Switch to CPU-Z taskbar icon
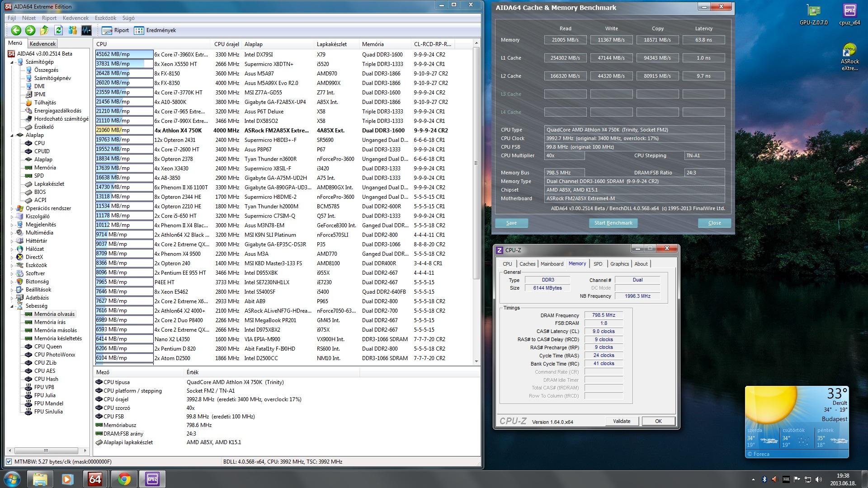The width and height of the screenshot is (868, 488). tap(152, 479)
